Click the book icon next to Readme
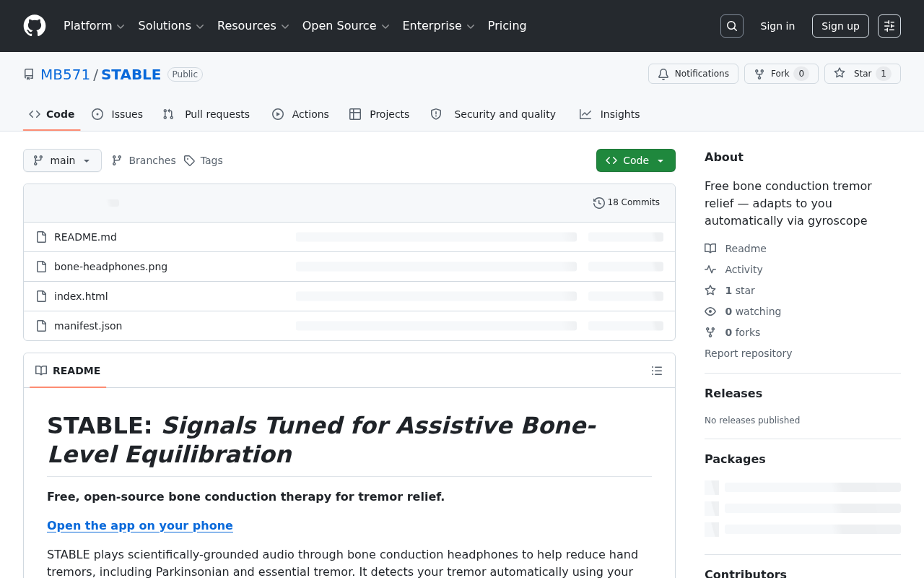924x578 pixels. point(710,249)
